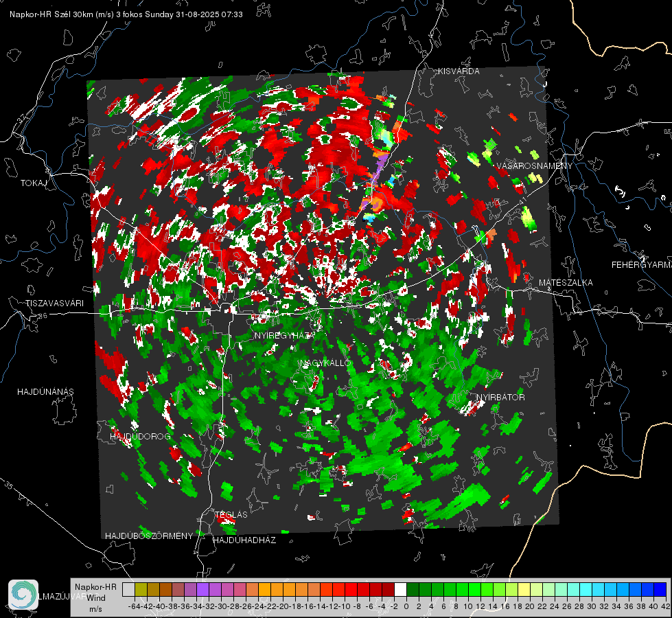Click the yellow swatch between 18 and 20
672x618 pixels.
[524, 589]
